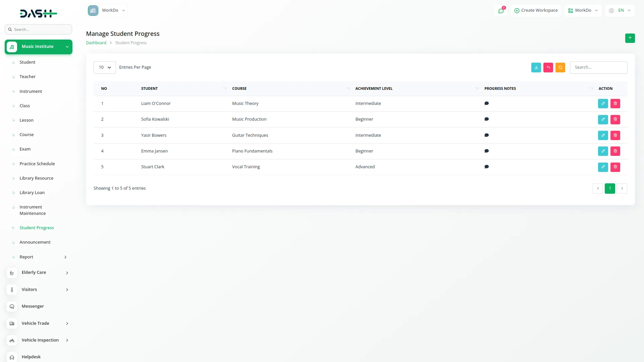Click the Create Workspace button

pyautogui.click(x=536, y=10)
